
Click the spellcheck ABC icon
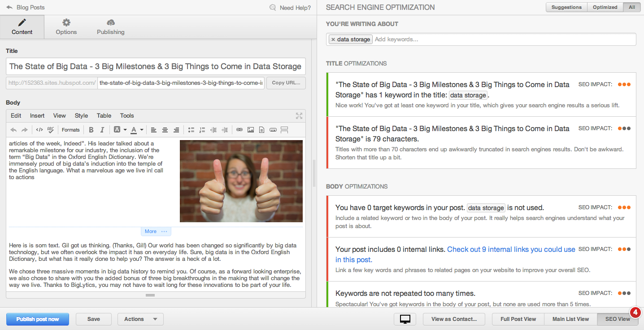(50, 130)
